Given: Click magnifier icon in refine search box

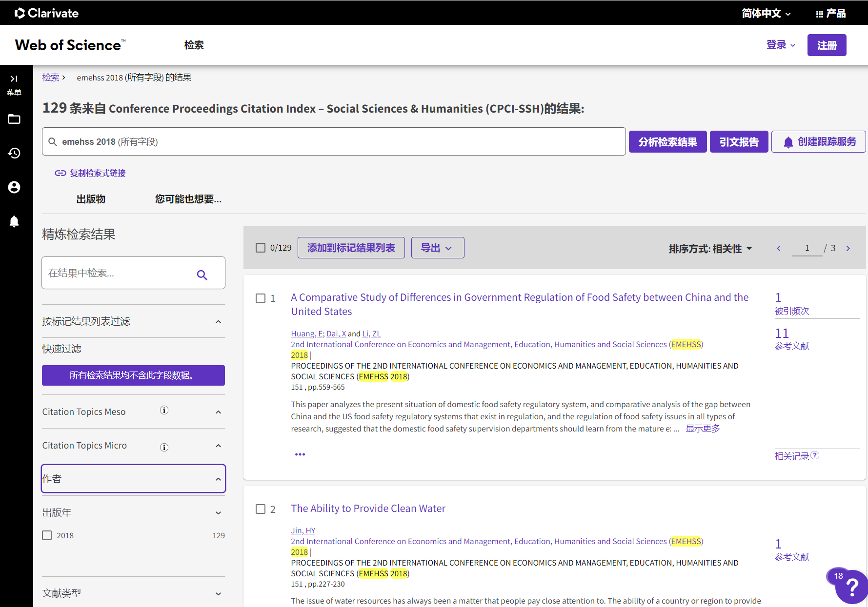Looking at the screenshot, I should 202,275.
